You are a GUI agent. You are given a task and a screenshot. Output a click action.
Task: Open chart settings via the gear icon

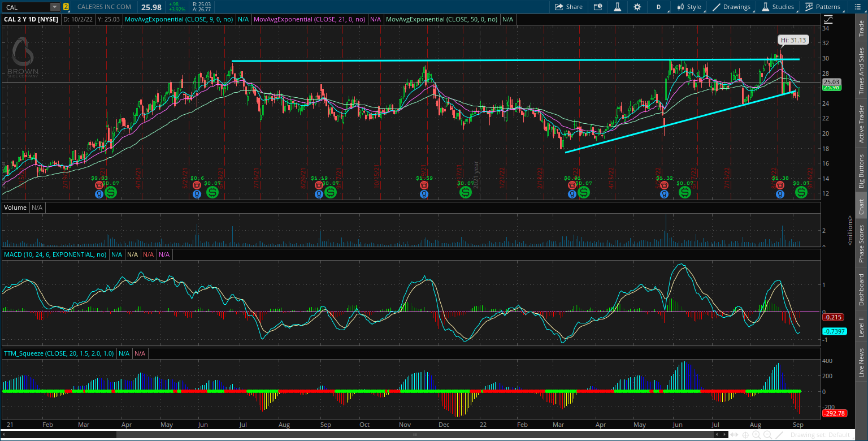[637, 7]
